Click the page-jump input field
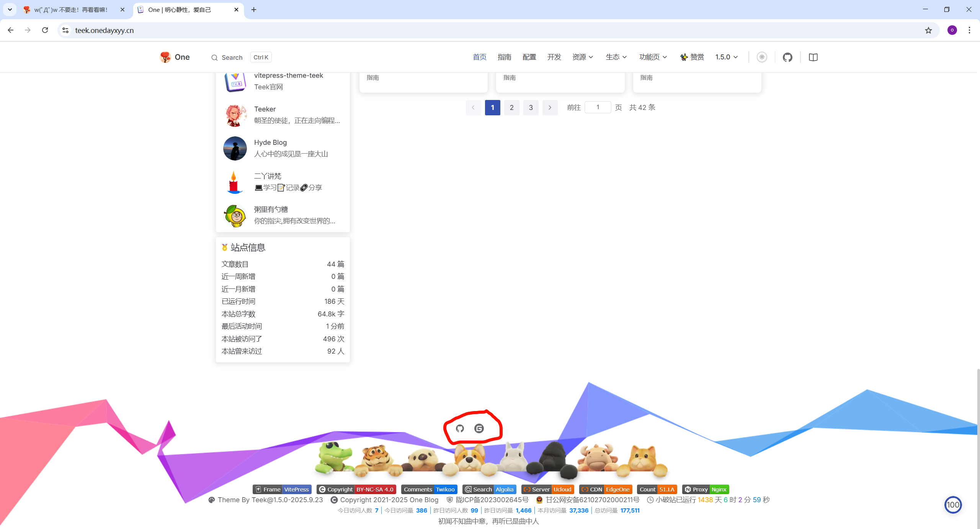 (x=598, y=107)
